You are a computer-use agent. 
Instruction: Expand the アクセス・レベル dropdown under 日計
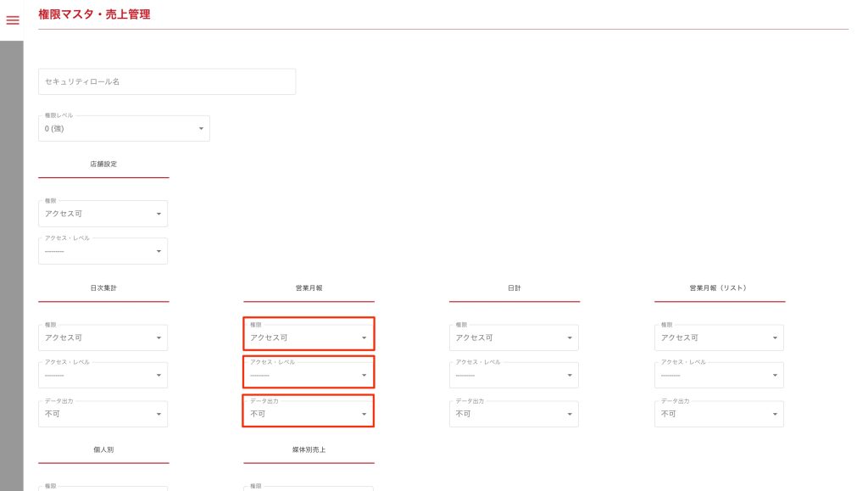[514, 375]
